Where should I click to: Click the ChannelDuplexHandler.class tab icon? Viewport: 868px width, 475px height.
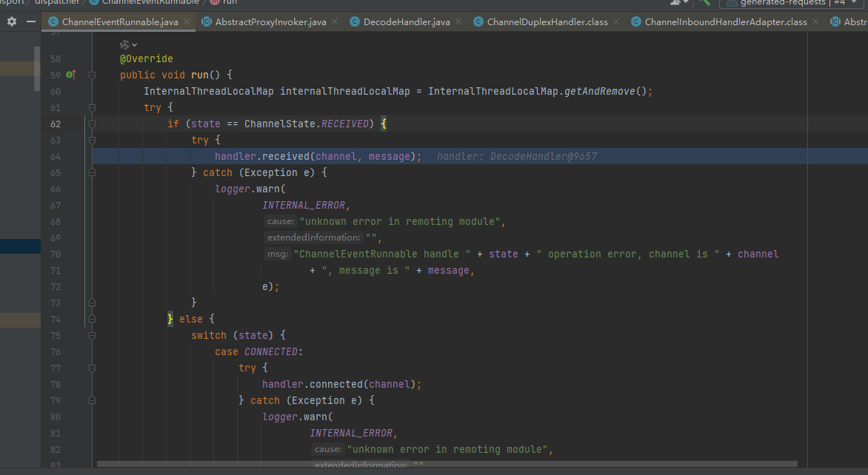[478, 21]
